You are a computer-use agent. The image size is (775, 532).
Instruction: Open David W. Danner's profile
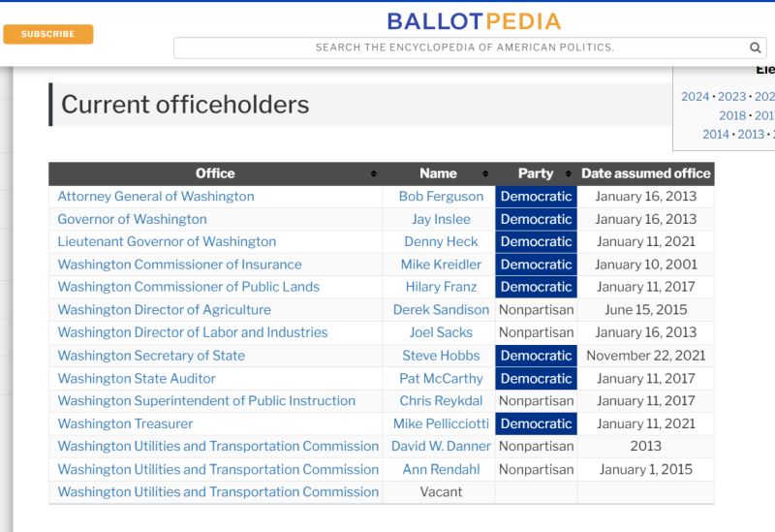click(x=441, y=446)
